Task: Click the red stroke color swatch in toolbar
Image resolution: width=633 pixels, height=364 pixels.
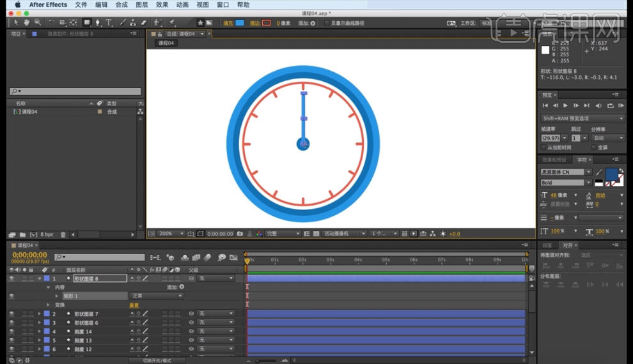Action: click(267, 23)
